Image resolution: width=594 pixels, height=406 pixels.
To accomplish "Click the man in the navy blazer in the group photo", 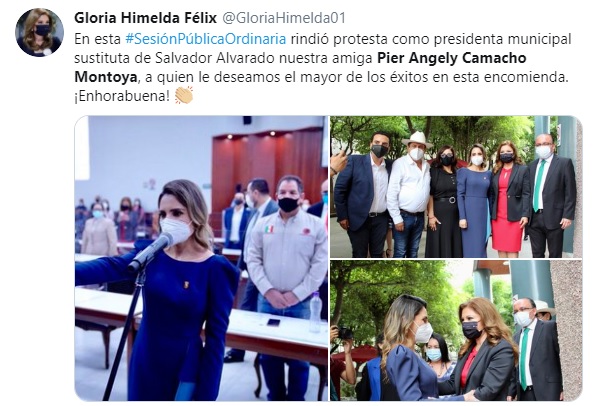I will click(362, 195).
